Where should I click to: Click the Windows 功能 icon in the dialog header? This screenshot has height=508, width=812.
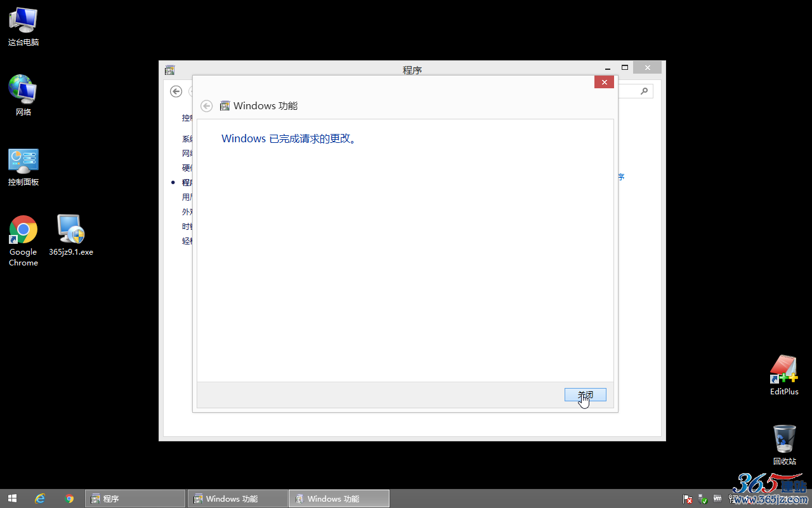pyautogui.click(x=225, y=106)
